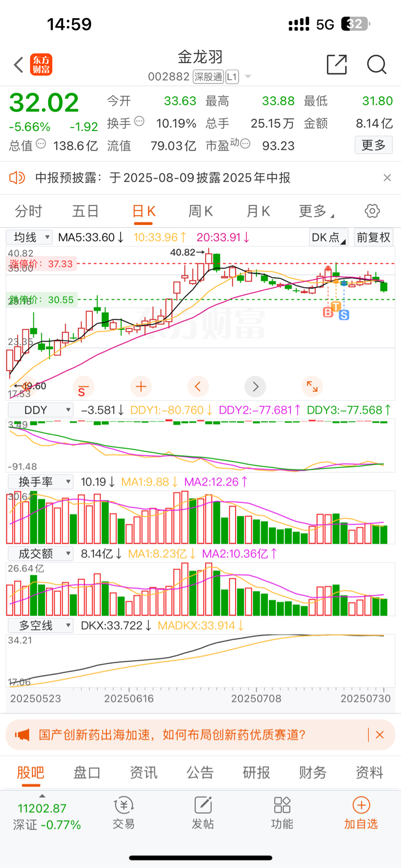
Task: Open the 均线 indicator dropdown
Action: point(29,237)
